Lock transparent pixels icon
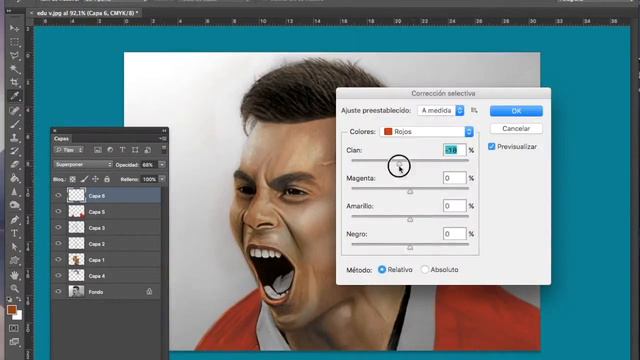 coord(72,179)
